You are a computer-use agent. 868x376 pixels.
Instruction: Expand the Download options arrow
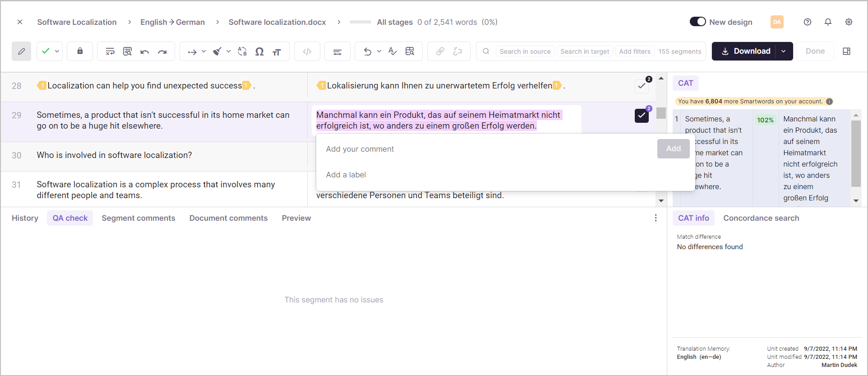pos(784,51)
